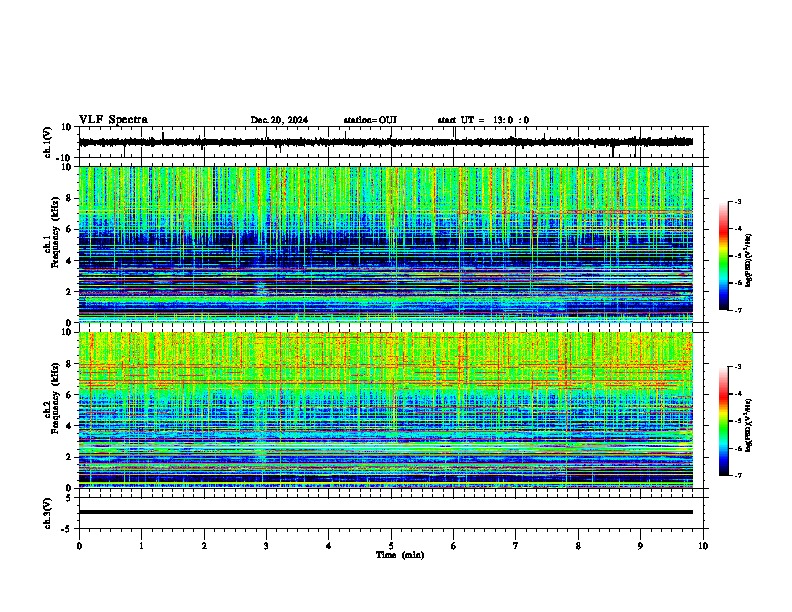Click the "-3" label atop ch.1 colorbar

point(737,202)
